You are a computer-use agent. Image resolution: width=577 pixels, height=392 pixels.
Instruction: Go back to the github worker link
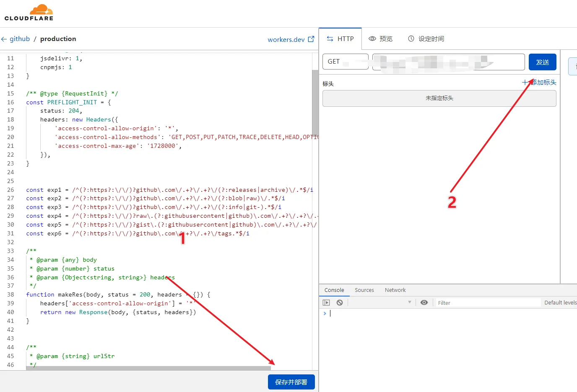click(20, 39)
